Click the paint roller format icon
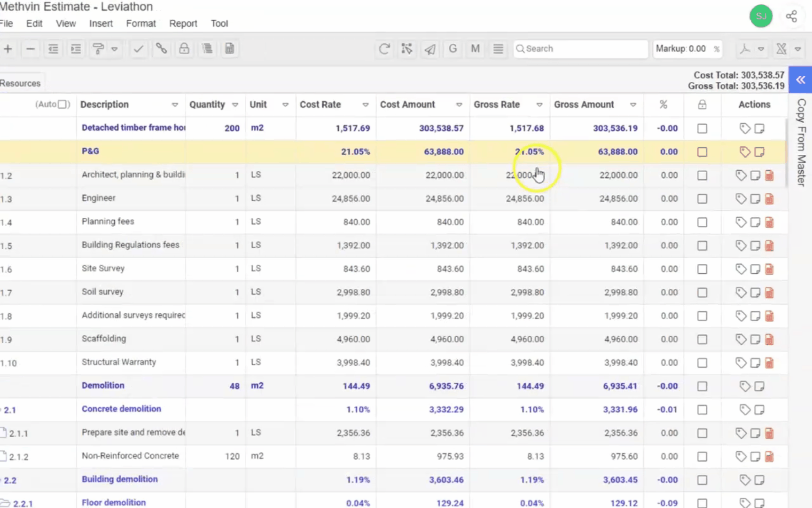This screenshot has width=812, height=508. [98, 49]
